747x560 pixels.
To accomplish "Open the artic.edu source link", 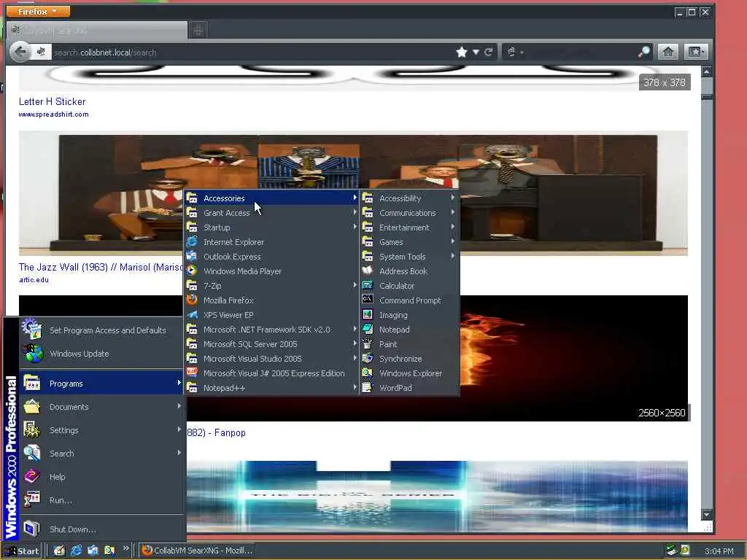I will 34,279.
